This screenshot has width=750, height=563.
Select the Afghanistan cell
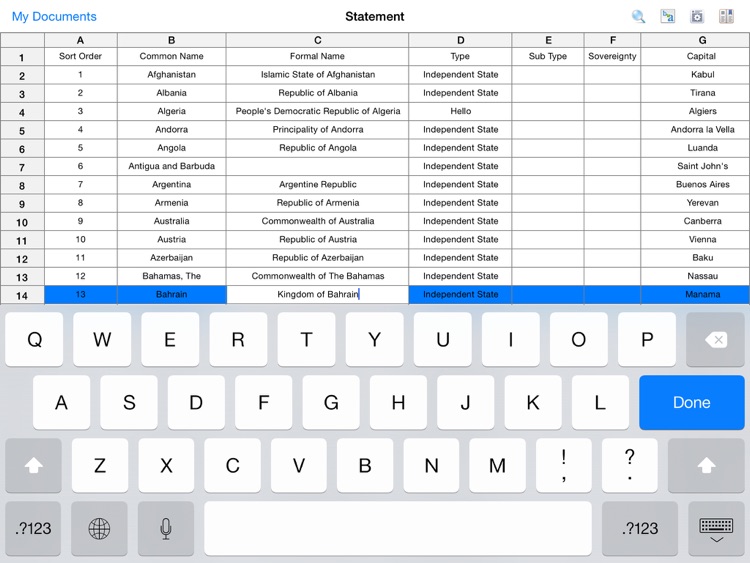172,75
